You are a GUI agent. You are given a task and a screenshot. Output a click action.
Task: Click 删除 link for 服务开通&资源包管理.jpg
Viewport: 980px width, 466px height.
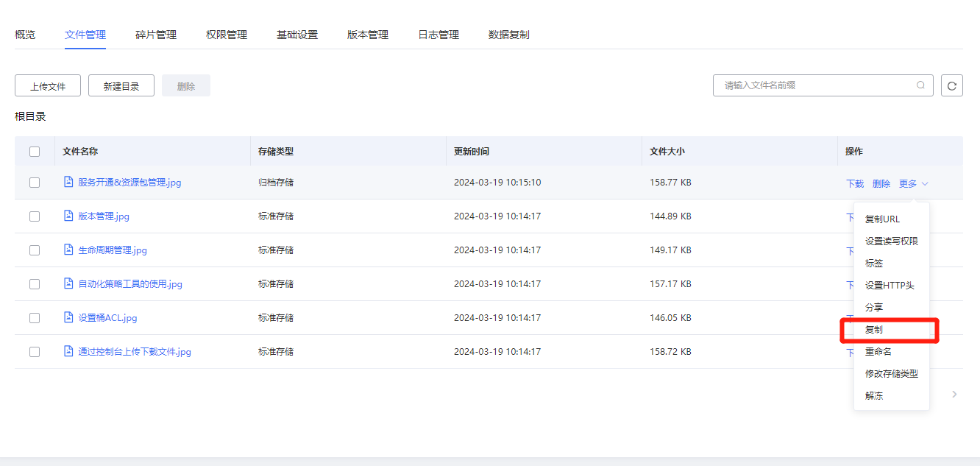(881, 183)
